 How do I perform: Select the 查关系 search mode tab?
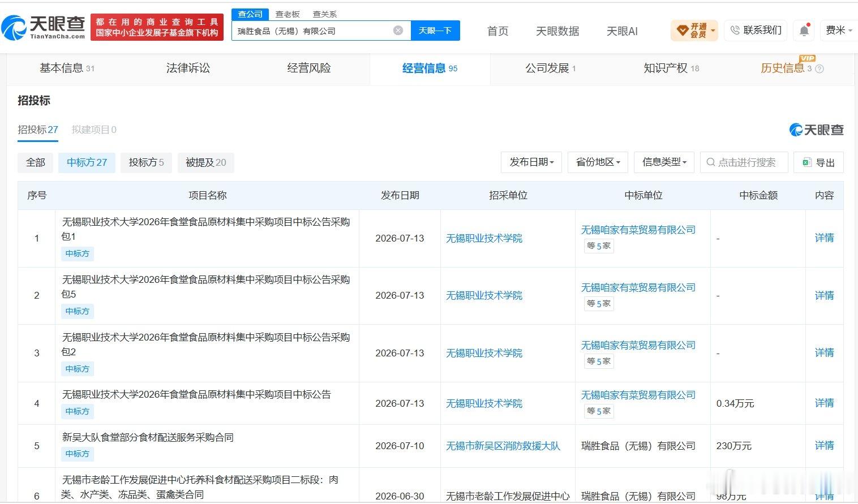click(325, 14)
